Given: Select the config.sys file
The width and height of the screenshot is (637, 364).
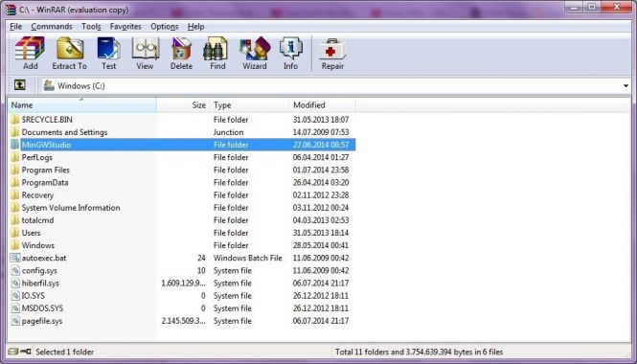Looking at the screenshot, I should [x=39, y=270].
